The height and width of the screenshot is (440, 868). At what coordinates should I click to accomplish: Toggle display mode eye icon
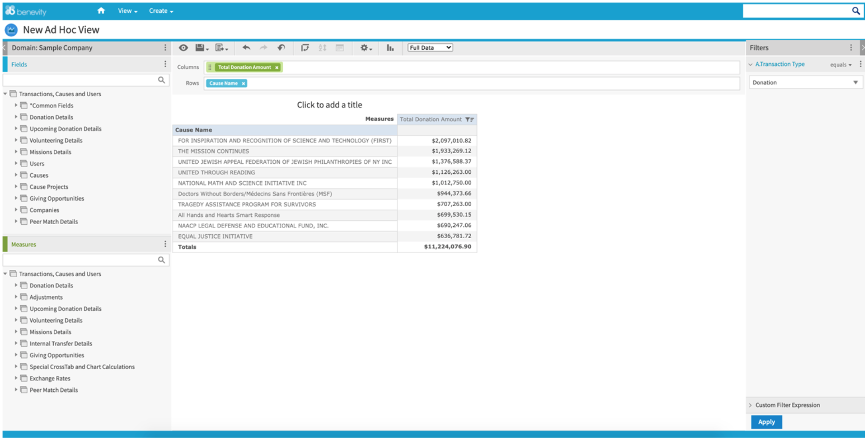[x=183, y=48]
